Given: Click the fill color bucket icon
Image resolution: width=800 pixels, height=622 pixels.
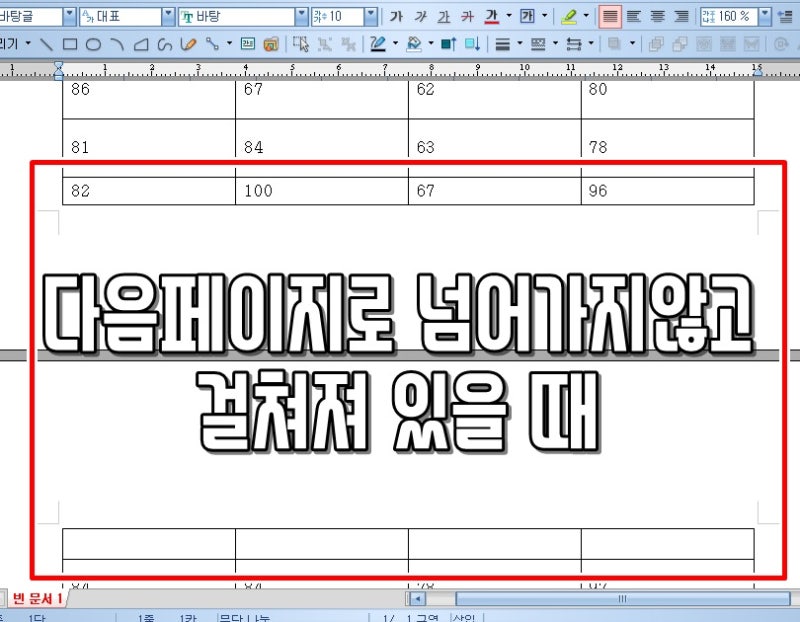Looking at the screenshot, I should coord(414,44).
